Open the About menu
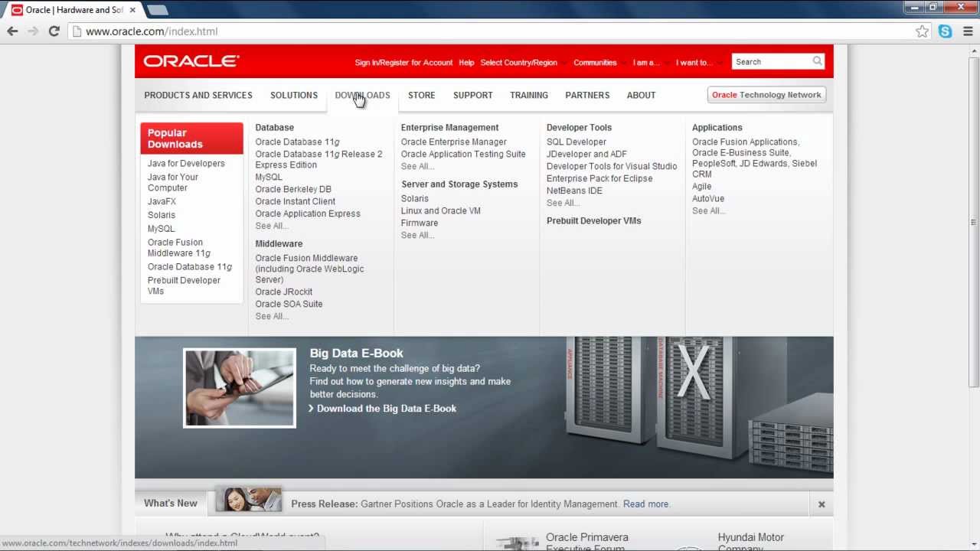Image resolution: width=980 pixels, height=551 pixels. point(641,95)
